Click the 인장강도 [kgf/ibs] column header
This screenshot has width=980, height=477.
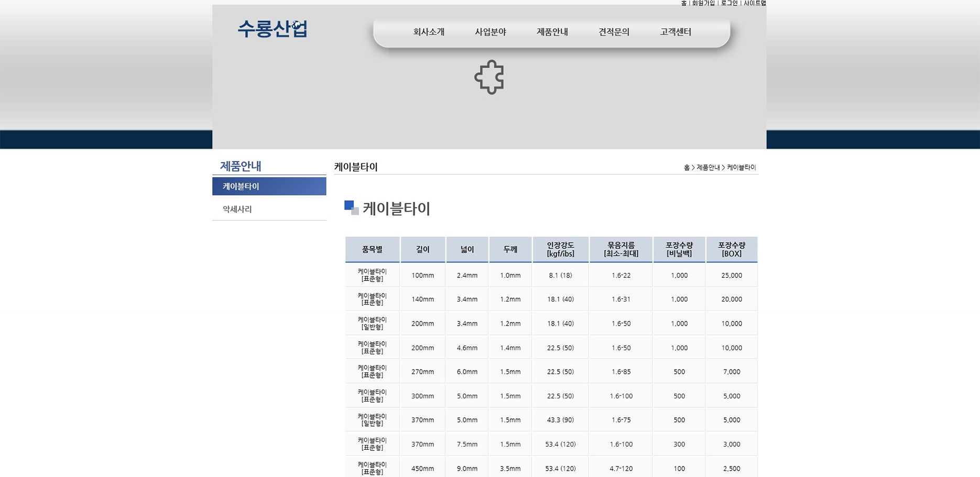coord(560,250)
